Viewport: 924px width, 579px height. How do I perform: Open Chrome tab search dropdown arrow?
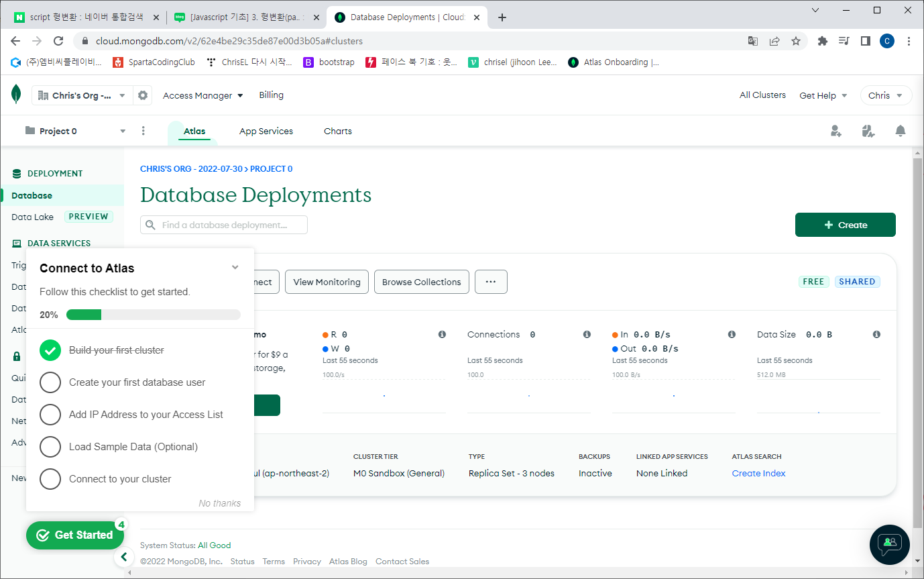coord(815,10)
